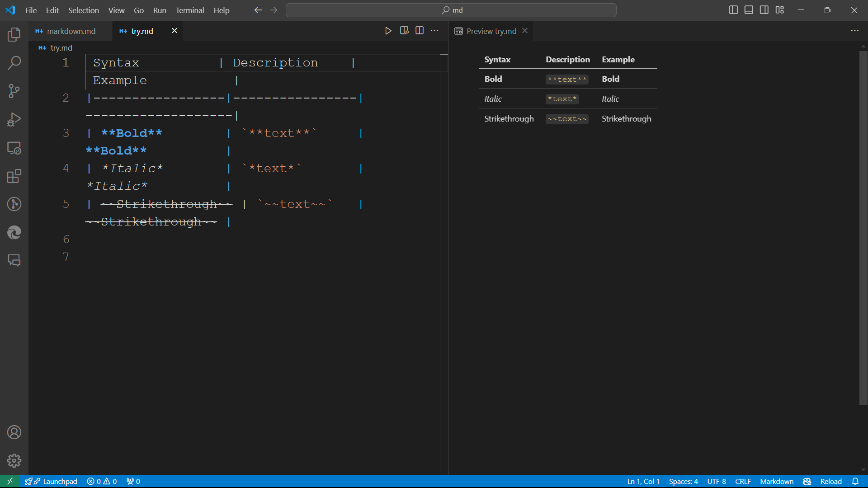868x488 pixels.
Task: Change the UTF-8 file encoding
Action: click(717, 481)
